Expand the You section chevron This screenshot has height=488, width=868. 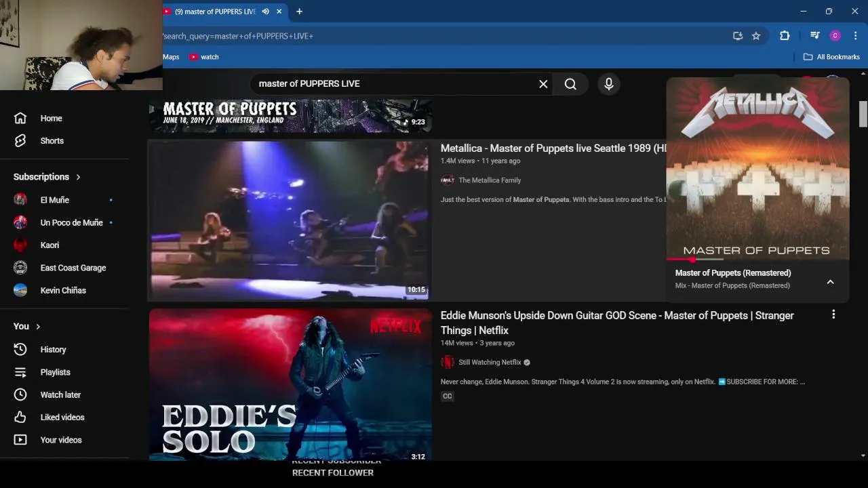[x=38, y=327]
